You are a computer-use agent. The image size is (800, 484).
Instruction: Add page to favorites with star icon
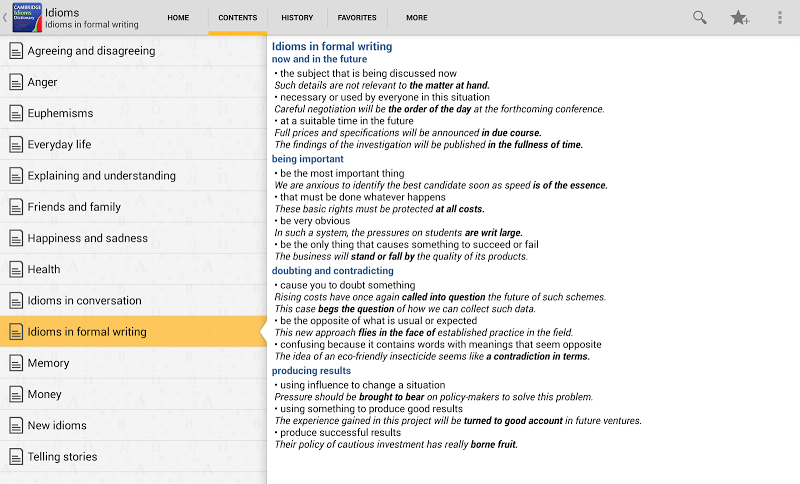tap(739, 18)
